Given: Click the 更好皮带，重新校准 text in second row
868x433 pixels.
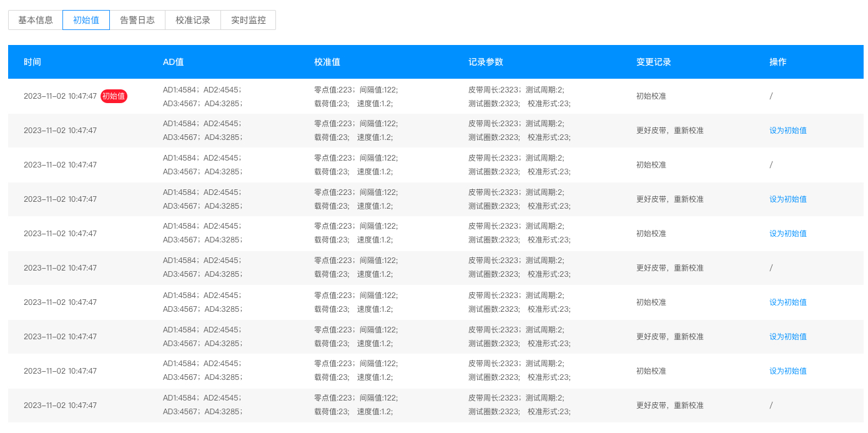Looking at the screenshot, I should pyautogui.click(x=668, y=130).
